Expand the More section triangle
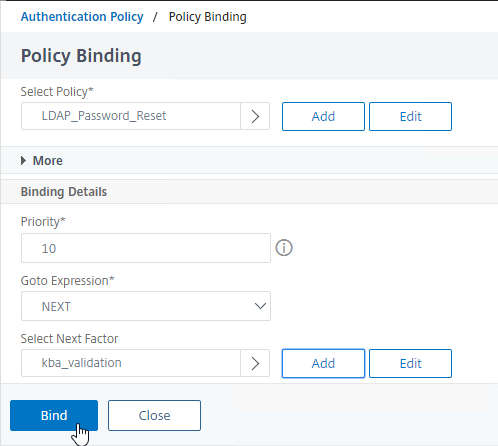This screenshot has width=498, height=446. 23,161
